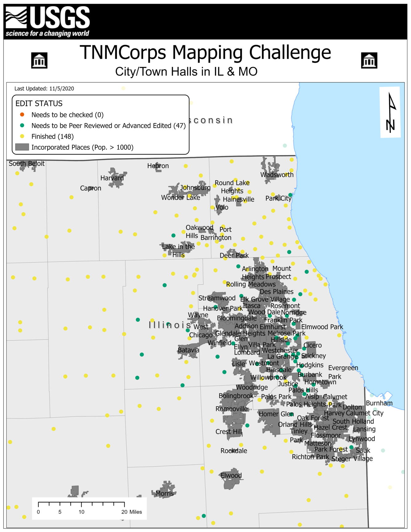Click the green dot beside Homer Glen label
Screen dimensions: 411x532
pos(292,414)
